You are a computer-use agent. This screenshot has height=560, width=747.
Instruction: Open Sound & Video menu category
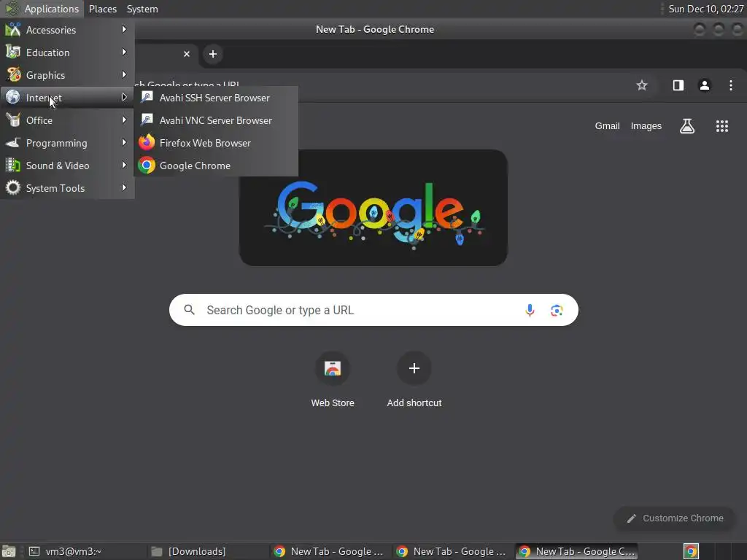67,166
